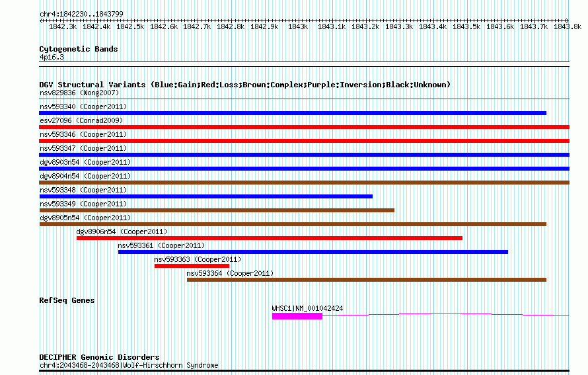
Task: Click the 1842.5k ruler tick label
Action: pyautogui.click(x=130, y=26)
